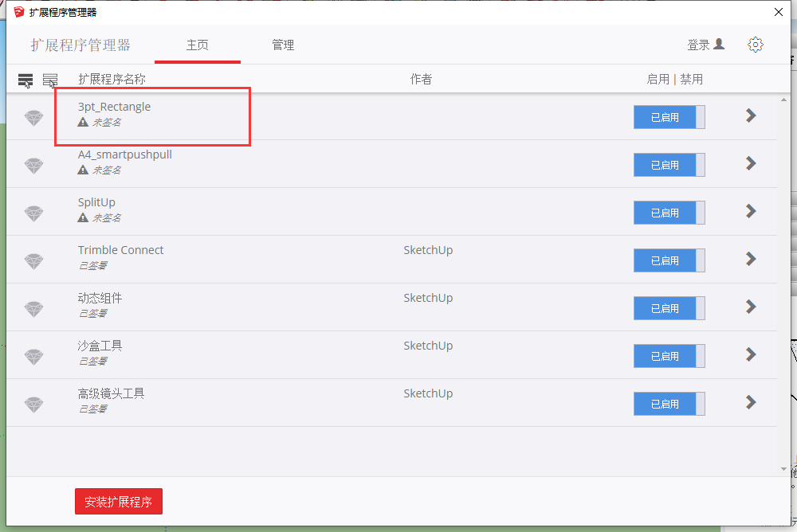Sort by 扩展程序名称 column header
The height and width of the screenshot is (532, 797).
(x=112, y=80)
